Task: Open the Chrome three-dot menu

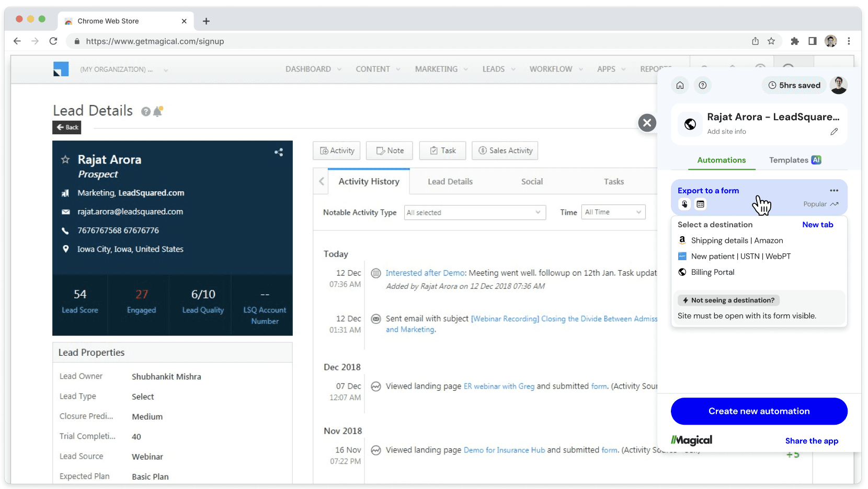Action: coord(849,41)
